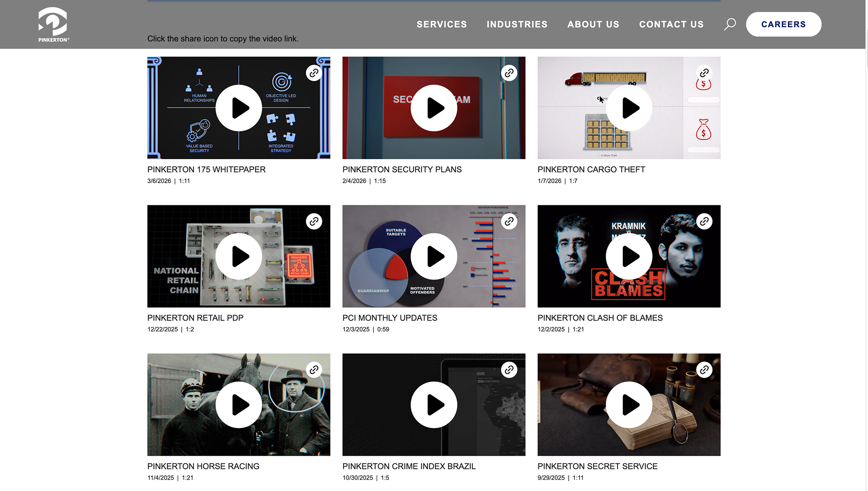Click share icon on Cargo Theft video
The height and width of the screenshot is (491, 868).
coord(704,73)
